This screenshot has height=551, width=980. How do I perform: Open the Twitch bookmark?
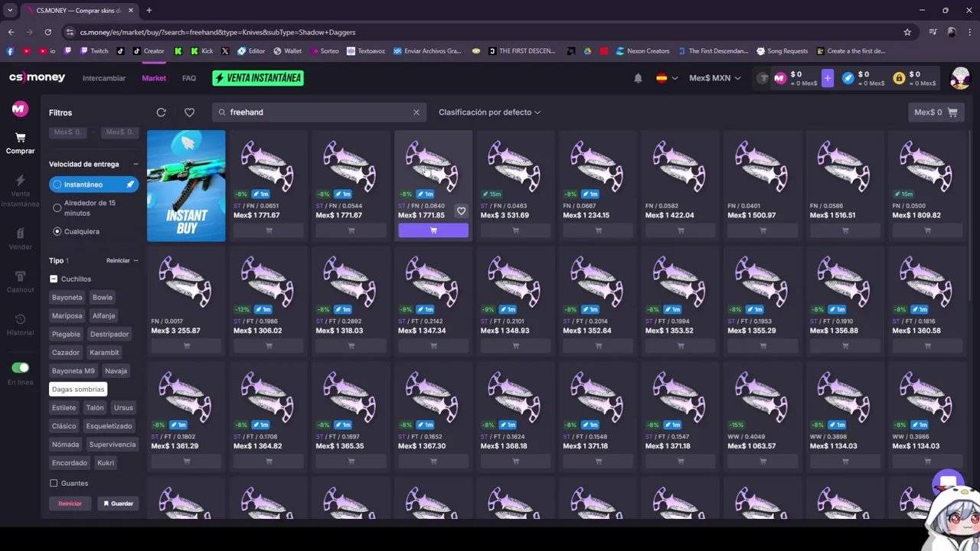pyautogui.click(x=94, y=51)
